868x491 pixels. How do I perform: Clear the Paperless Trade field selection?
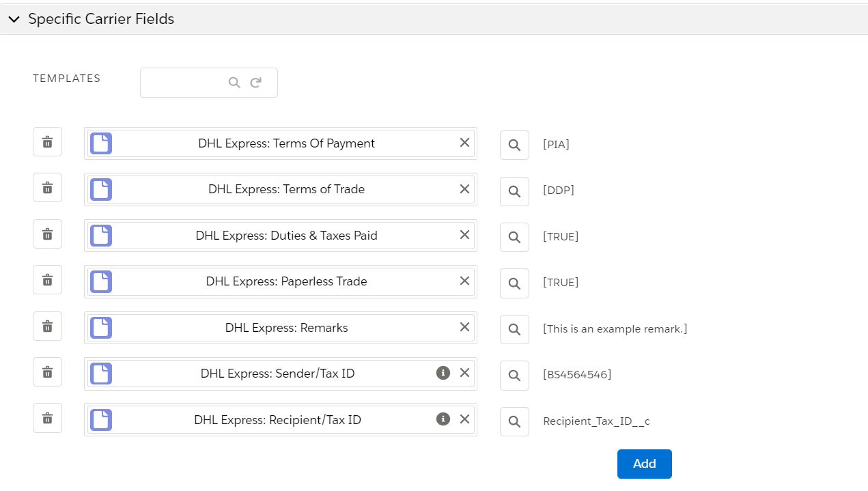tap(464, 281)
